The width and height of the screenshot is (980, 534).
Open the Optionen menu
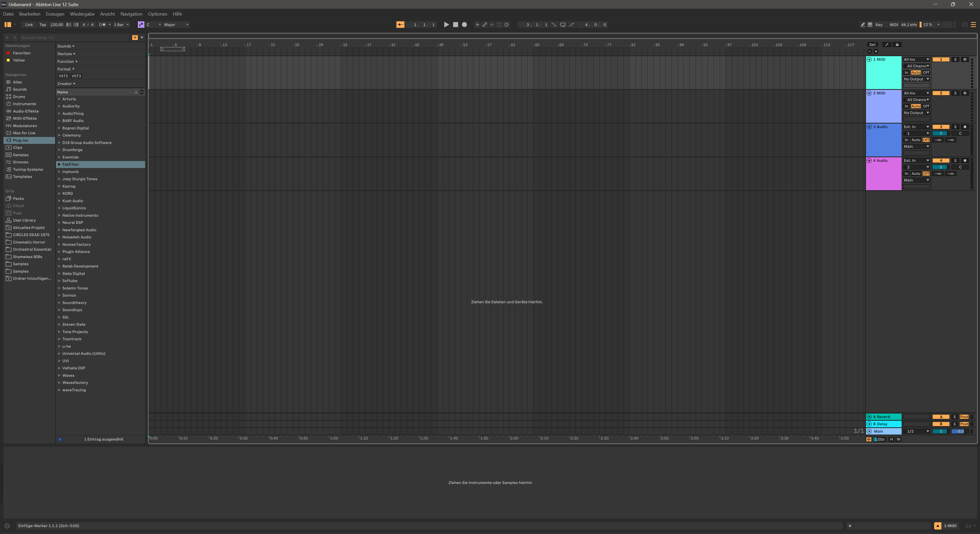click(158, 14)
